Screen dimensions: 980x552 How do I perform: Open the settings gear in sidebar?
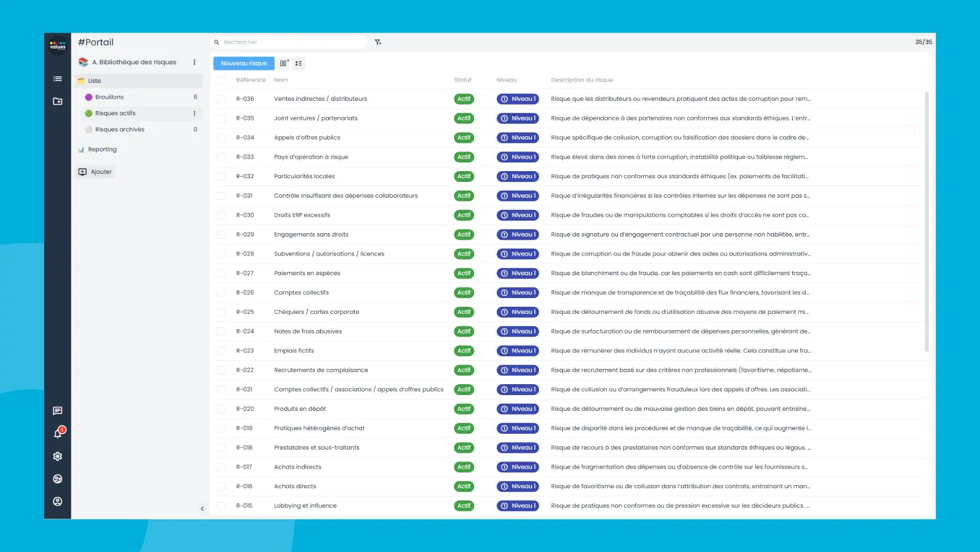(x=58, y=457)
